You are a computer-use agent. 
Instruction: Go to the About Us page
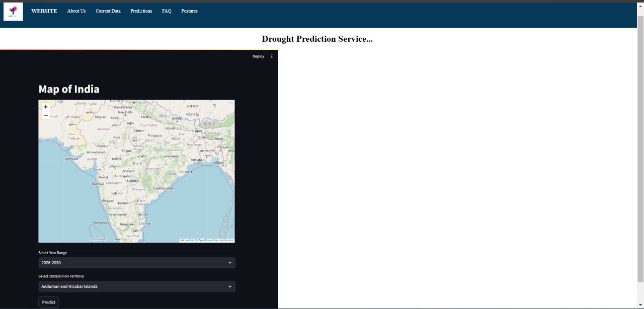[76, 11]
